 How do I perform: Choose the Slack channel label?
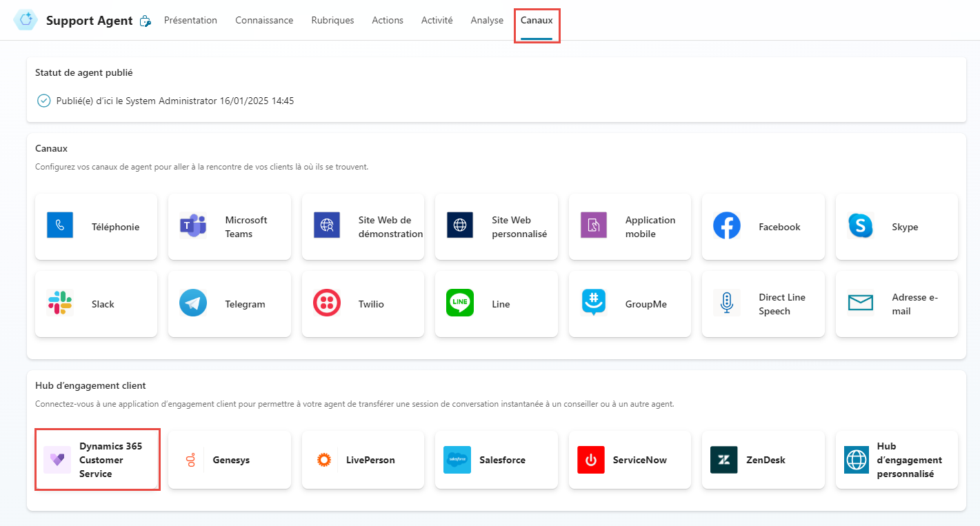click(x=103, y=304)
